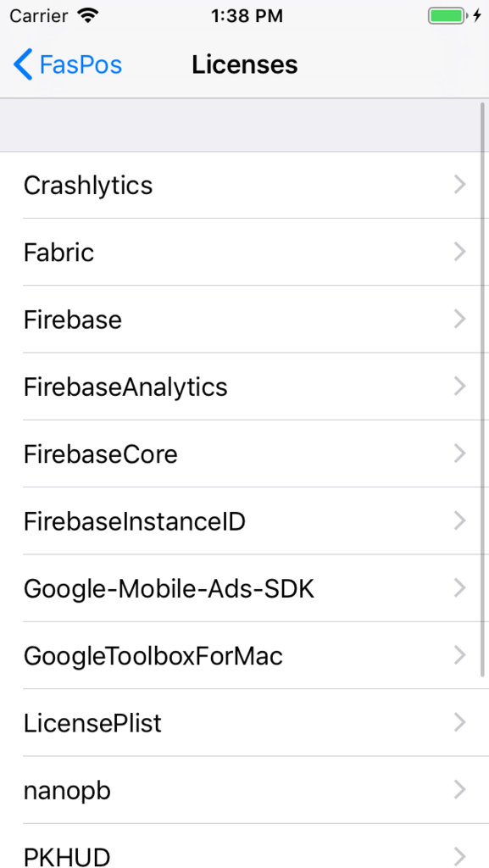Tap the chevron beside FirebaseAnalytics

click(459, 387)
